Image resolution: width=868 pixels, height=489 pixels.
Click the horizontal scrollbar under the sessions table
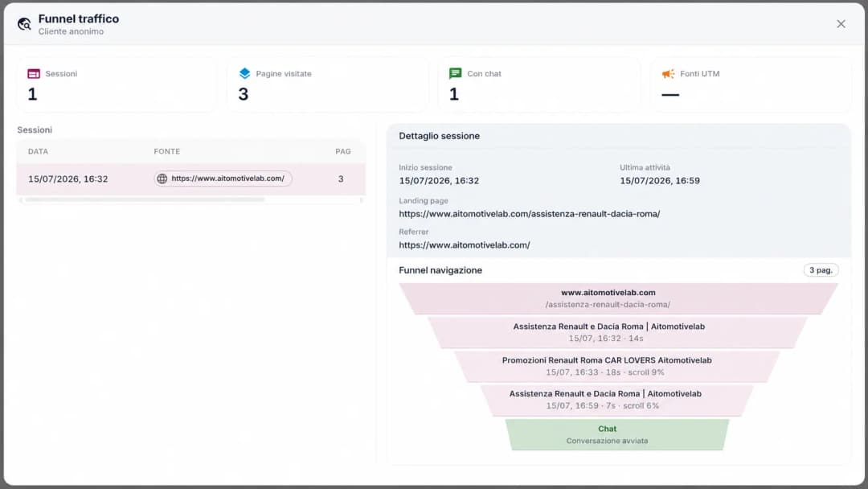click(x=145, y=199)
